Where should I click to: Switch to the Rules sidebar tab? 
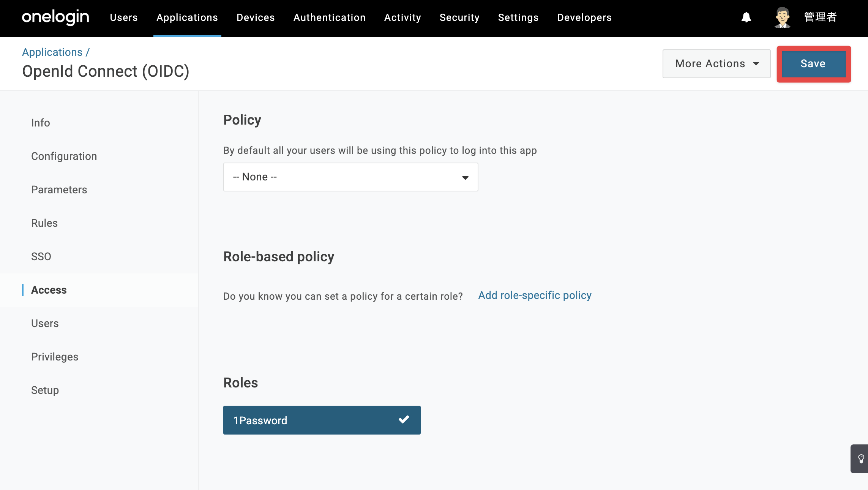pyautogui.click(x=44, y=223)
